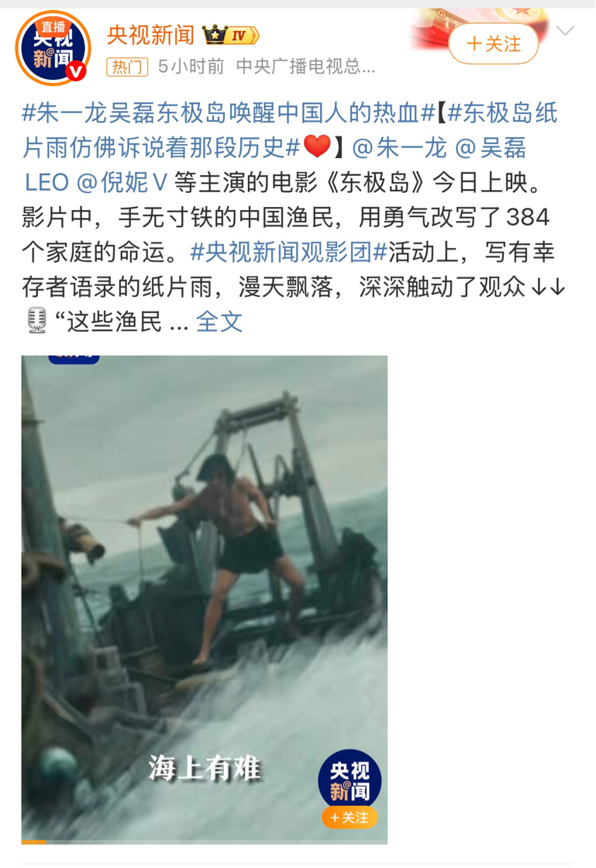Open hashtag #朱一龙吴磊东极岛唤醒中国人的热血#
596x868 pixels.
[x=229, y=113]
